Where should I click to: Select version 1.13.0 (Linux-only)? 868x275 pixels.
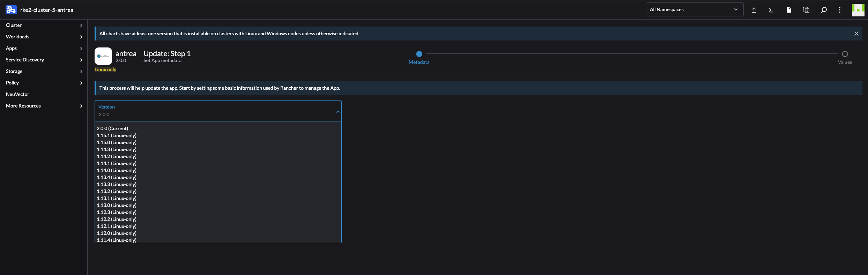point(218,205)
